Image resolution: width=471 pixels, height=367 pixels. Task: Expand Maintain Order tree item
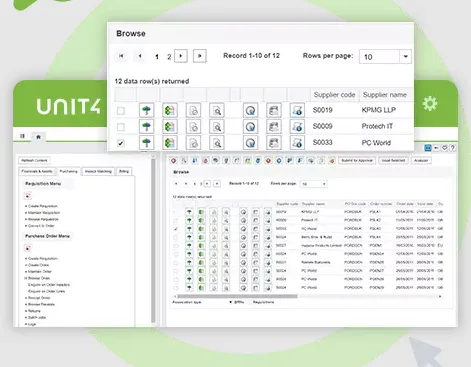point(26,272)
